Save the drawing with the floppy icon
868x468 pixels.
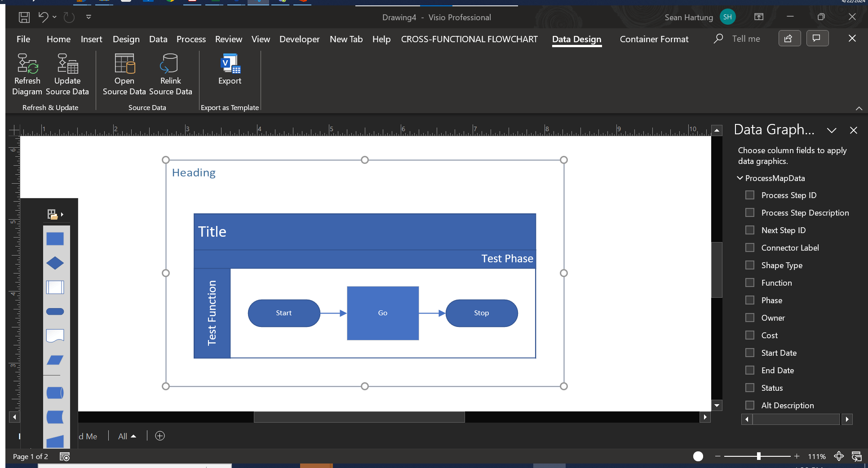pos(24,18)
